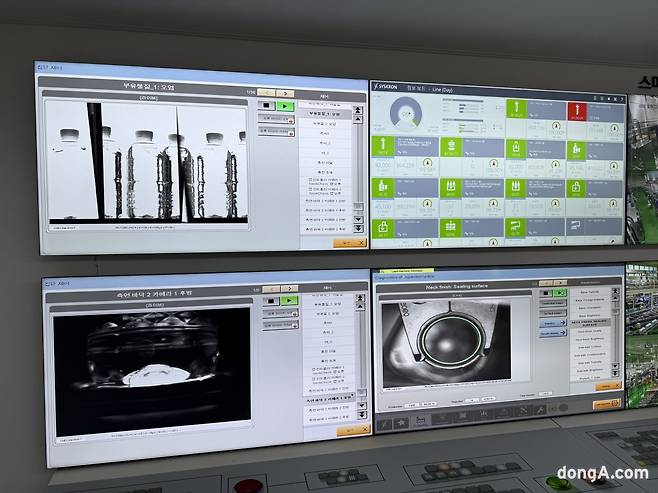Click gauge dial under the red dashboard tile
The image size is (658, 493).
pyautogui.click(x=614, y=129)
